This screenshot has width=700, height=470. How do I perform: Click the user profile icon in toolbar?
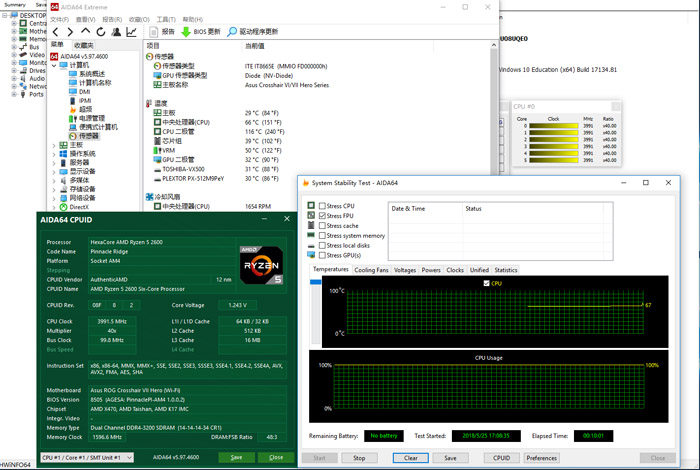tap(115, 31)
